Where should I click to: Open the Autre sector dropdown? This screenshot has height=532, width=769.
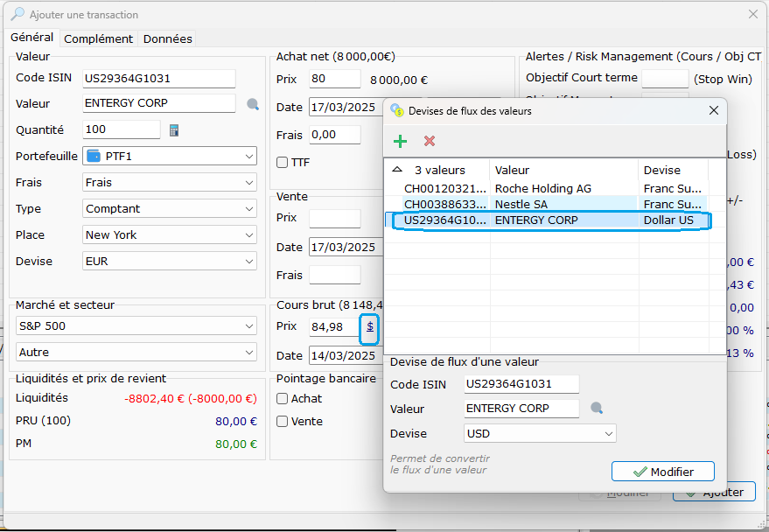tap(136, 352)
